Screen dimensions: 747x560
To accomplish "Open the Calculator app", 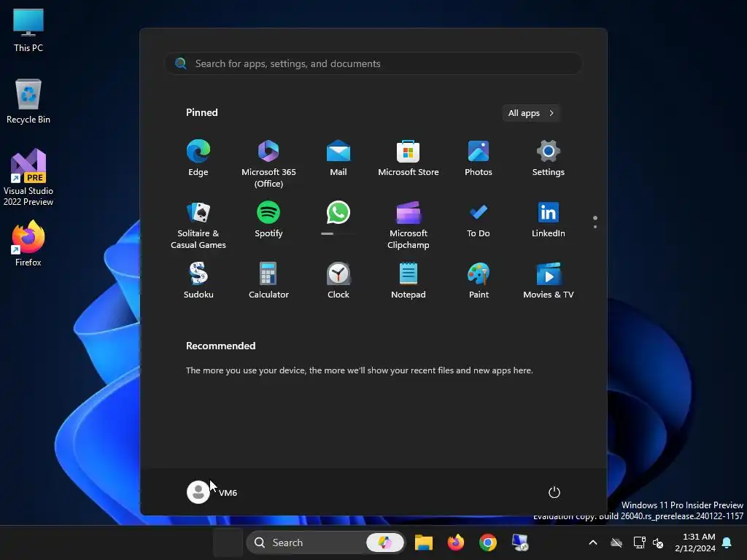I will click(x=268, y=281).
